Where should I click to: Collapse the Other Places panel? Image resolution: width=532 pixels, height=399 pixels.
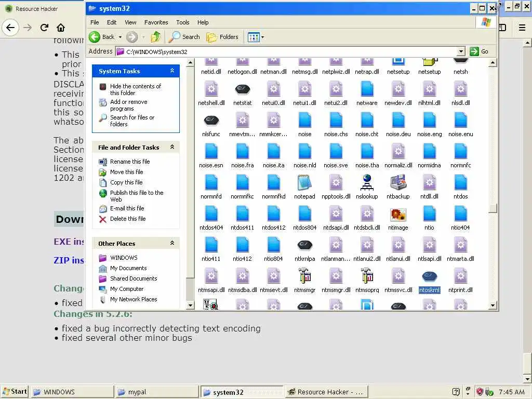tap(172, 243)
